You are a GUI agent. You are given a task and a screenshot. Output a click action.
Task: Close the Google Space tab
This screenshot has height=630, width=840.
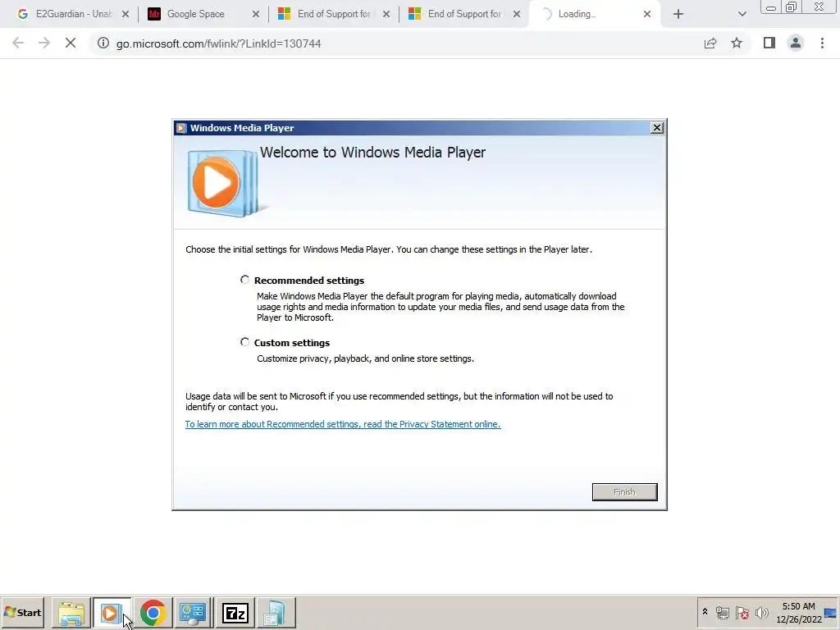coord(256,14)
